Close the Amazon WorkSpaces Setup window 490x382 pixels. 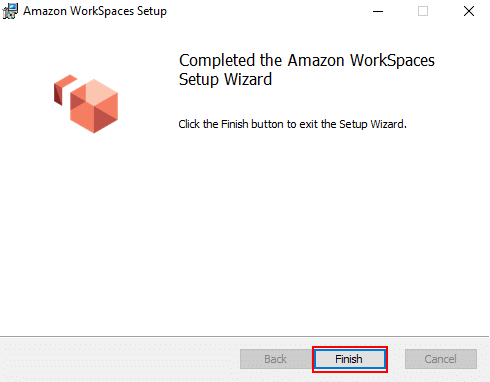469,11
